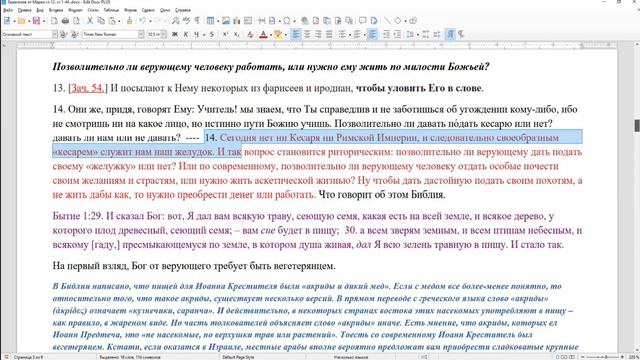640x360 pixels.
Task: Insert special character omega icon
Action: coord(287,21)
